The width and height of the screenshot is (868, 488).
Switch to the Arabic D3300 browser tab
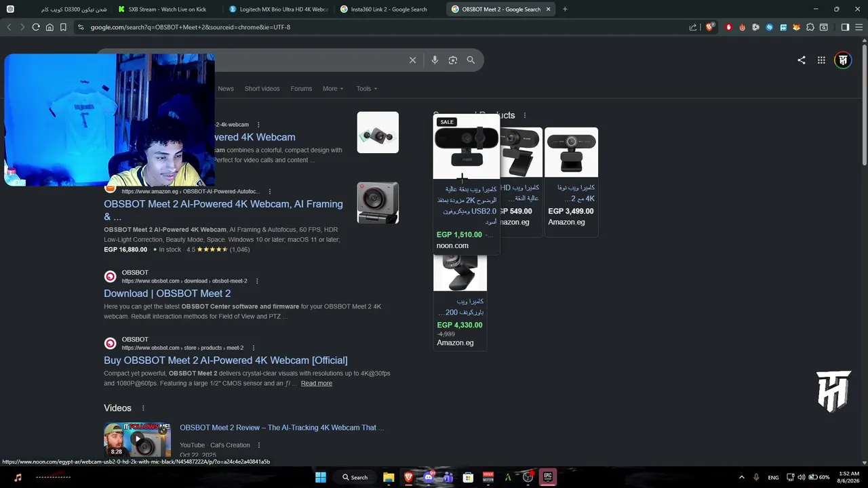[56, 9]
